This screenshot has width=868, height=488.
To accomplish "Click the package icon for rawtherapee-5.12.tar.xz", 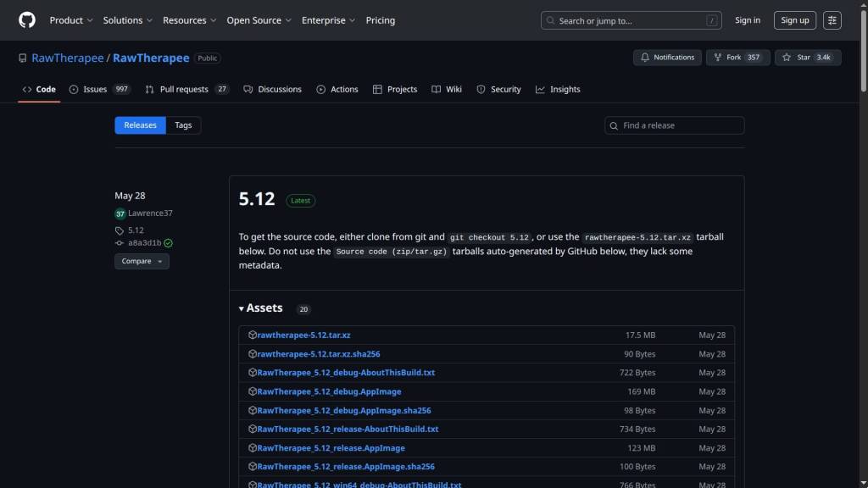I will click(253, 335).
